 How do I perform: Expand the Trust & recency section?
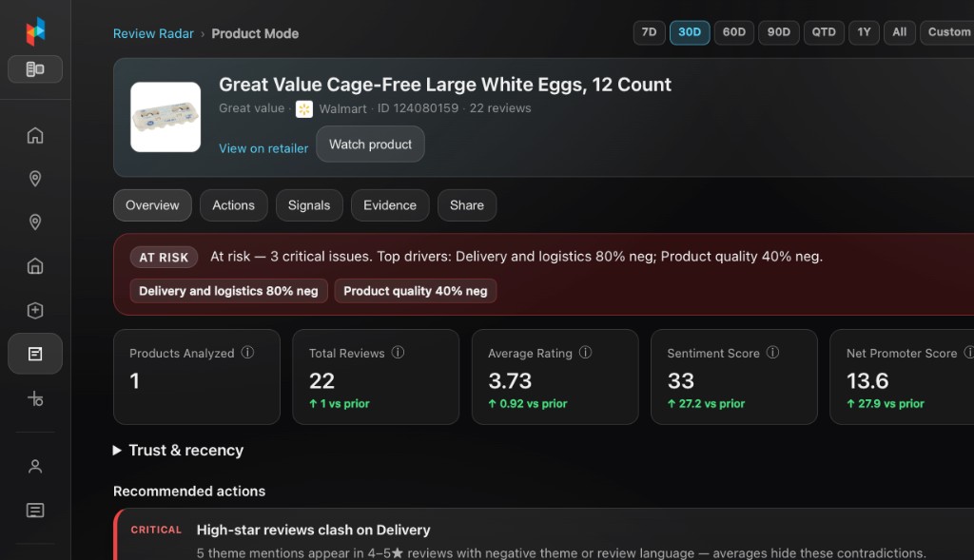point(178,450)
